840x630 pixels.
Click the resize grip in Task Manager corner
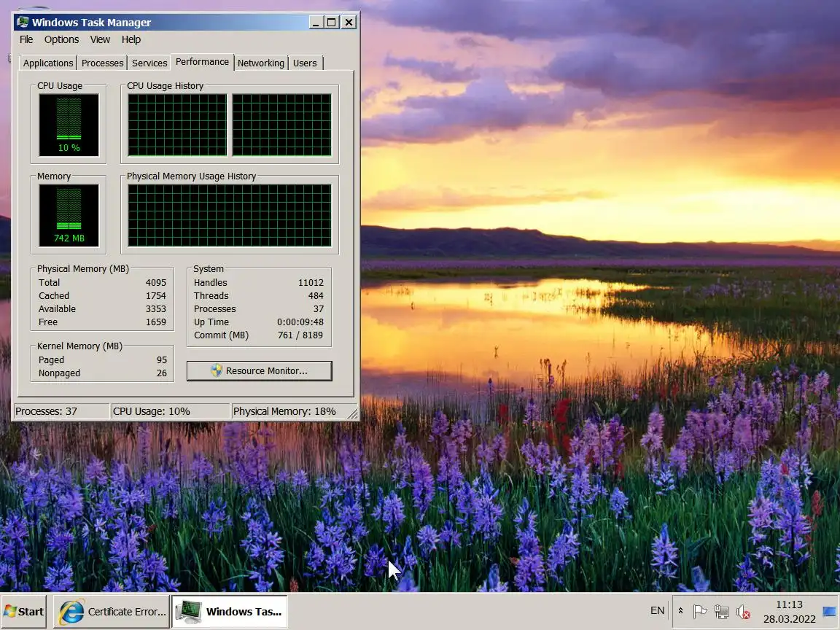coord(352,413)
